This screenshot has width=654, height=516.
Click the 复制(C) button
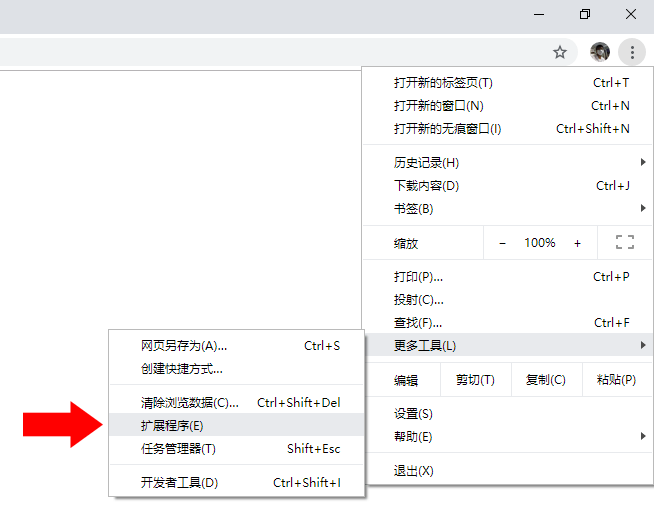pyautogui.click(x=546, y=380)
